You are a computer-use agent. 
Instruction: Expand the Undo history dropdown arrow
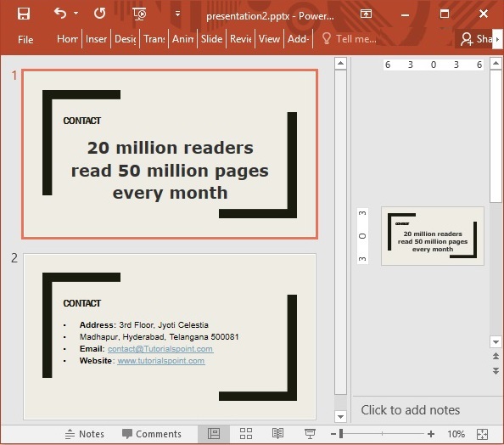[76, 14]
